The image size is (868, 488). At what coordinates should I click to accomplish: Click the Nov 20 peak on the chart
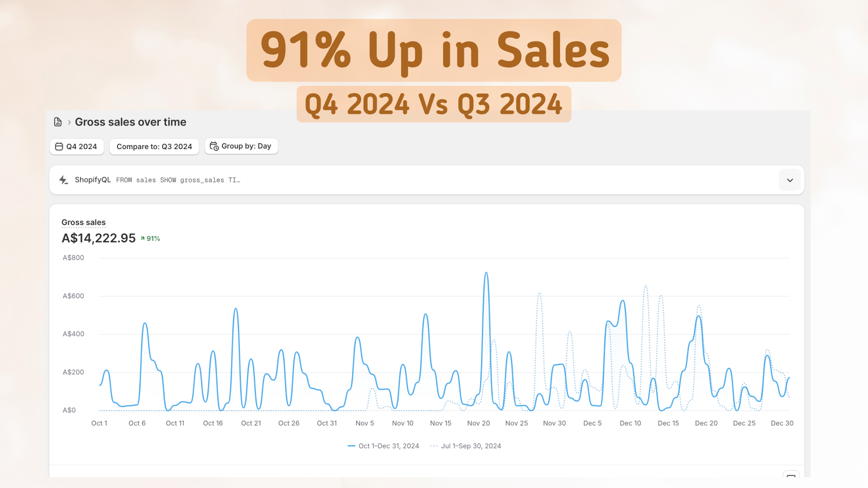[x=486, y=273]
